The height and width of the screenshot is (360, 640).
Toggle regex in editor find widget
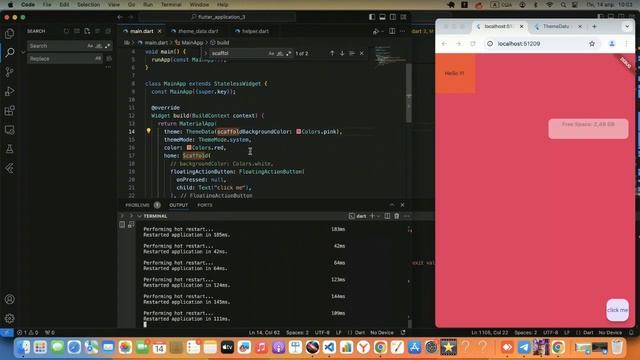coord(288,53)
